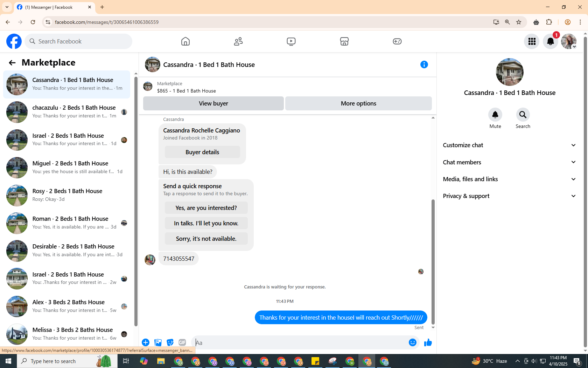Expand Chat members section
588x368 pixels.
[510, 162]
